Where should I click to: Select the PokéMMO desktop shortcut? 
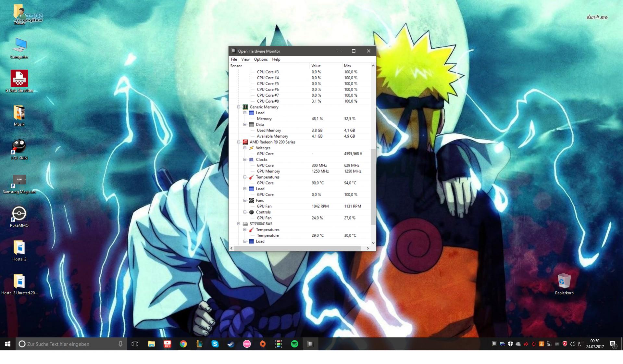click(x=19, y=217)
